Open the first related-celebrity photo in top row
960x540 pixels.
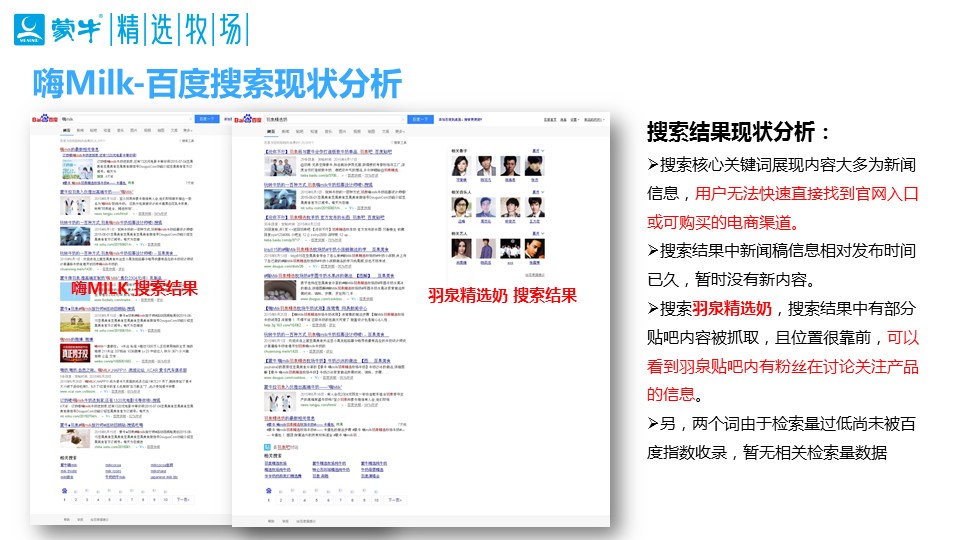pos(461,165)
